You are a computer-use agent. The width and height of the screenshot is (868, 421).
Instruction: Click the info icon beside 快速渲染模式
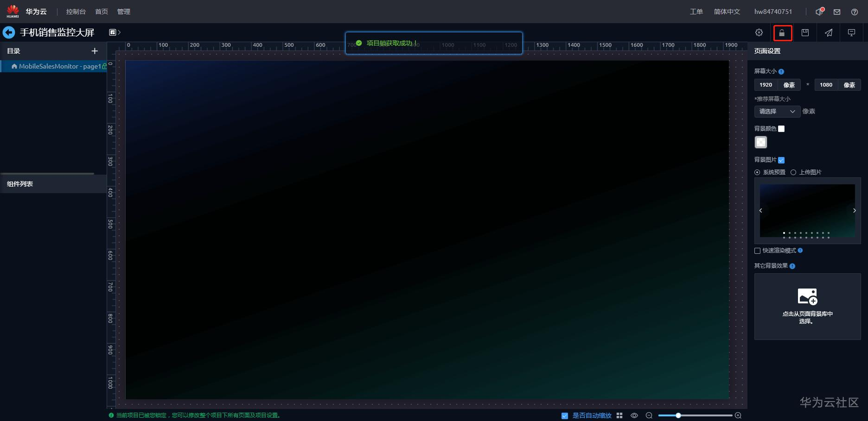(800, 251)
